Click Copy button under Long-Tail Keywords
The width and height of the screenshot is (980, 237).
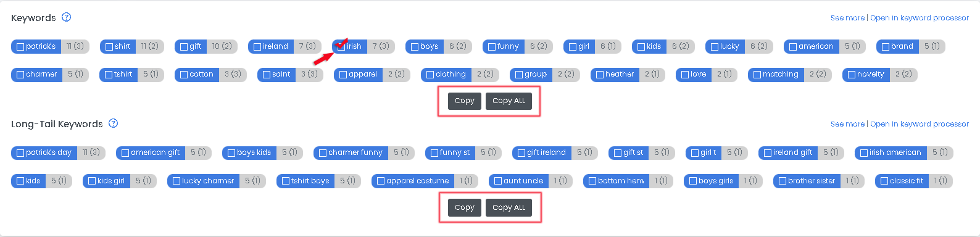465,207
